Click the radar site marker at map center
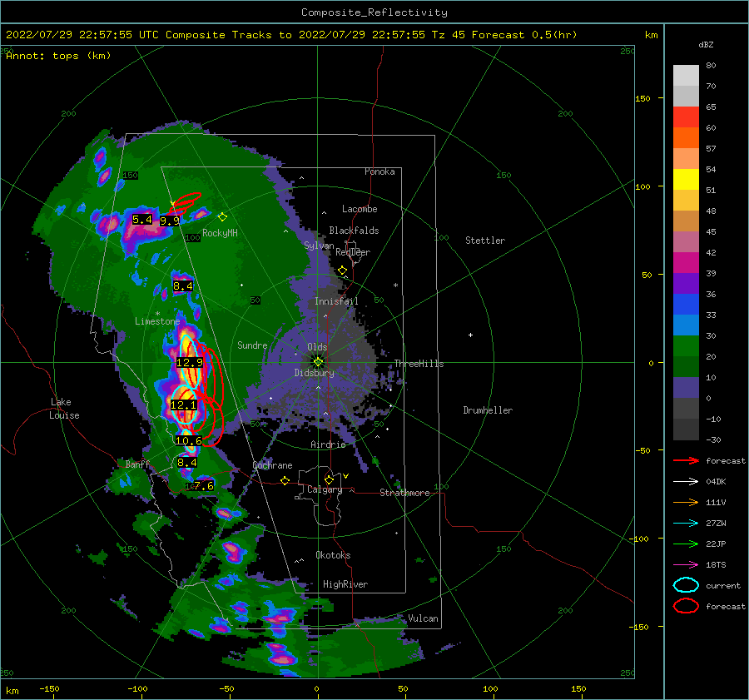The height and width of the screenshot is (700, 749). point(318,362)
